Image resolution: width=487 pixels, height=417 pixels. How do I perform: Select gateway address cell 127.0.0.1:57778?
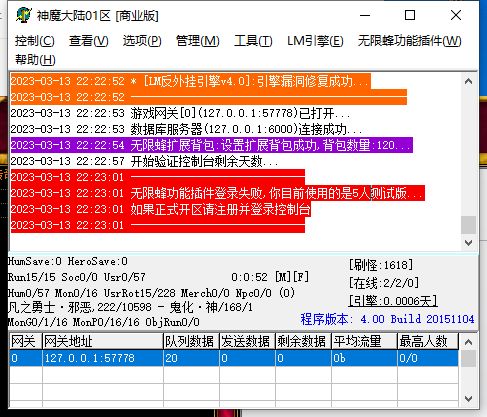coord(103,358)
